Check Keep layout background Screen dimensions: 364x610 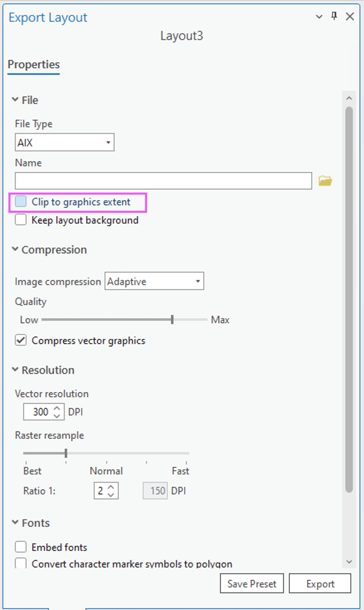(x=21, y=220)
